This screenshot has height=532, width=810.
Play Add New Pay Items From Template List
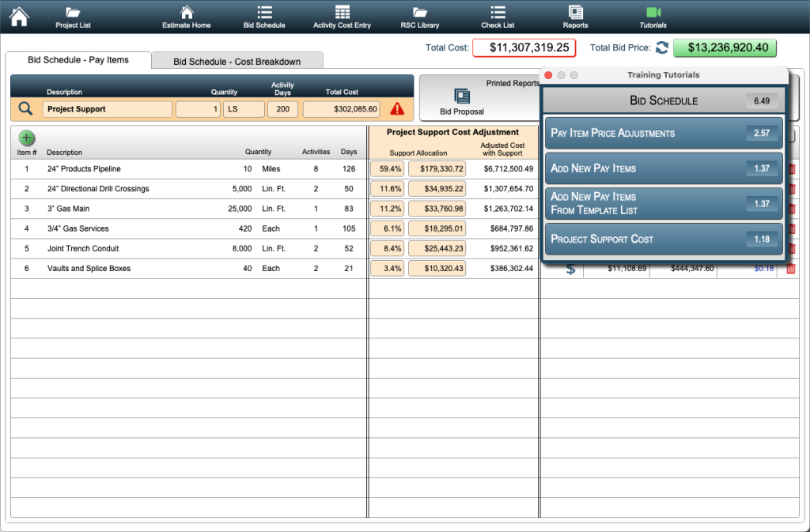(664, 203)
